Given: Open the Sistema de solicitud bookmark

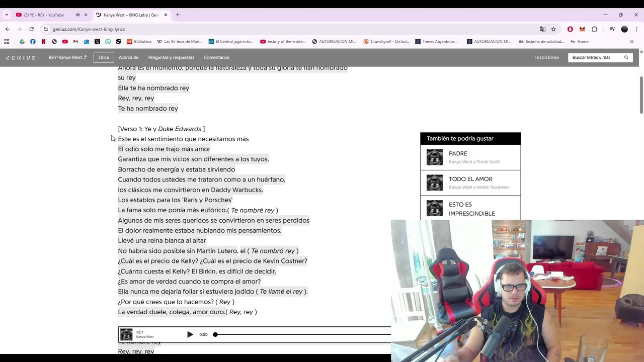Looking at the screenshot, I should (541, 42).
